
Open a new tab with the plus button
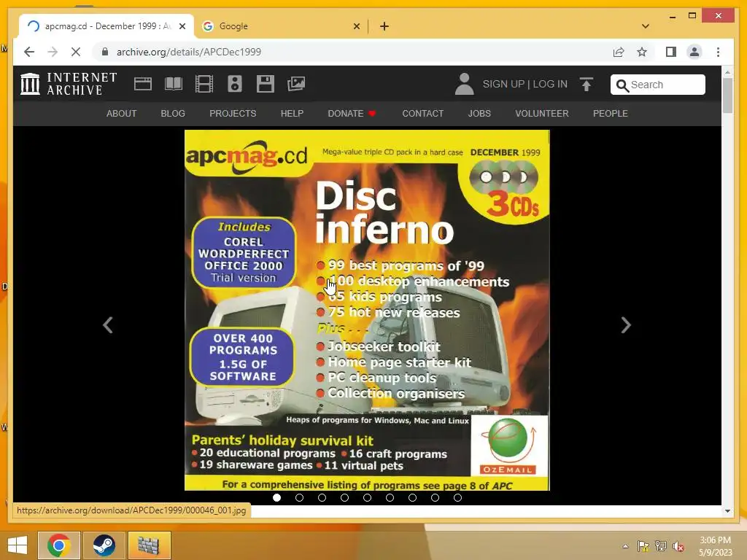384,26
